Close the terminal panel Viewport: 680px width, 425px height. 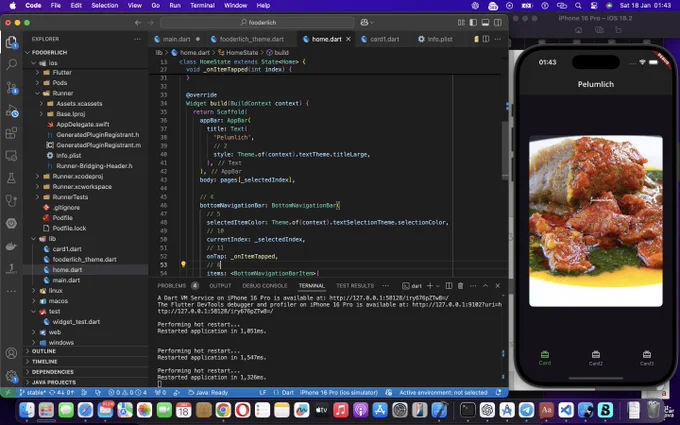tap(497, 286)
